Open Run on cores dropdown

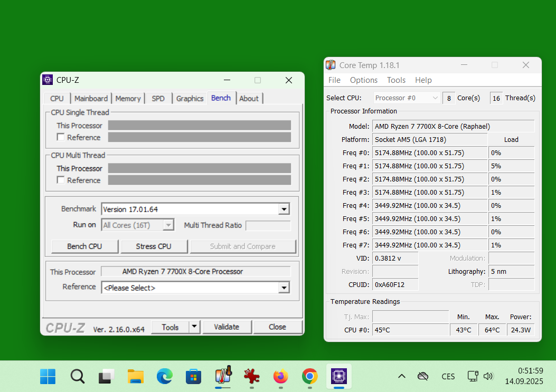[x=168, y=225]
